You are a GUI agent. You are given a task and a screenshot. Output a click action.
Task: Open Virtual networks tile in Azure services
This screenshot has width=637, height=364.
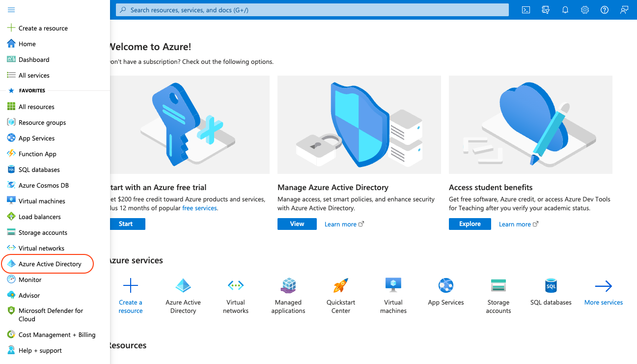coord(236,296)
